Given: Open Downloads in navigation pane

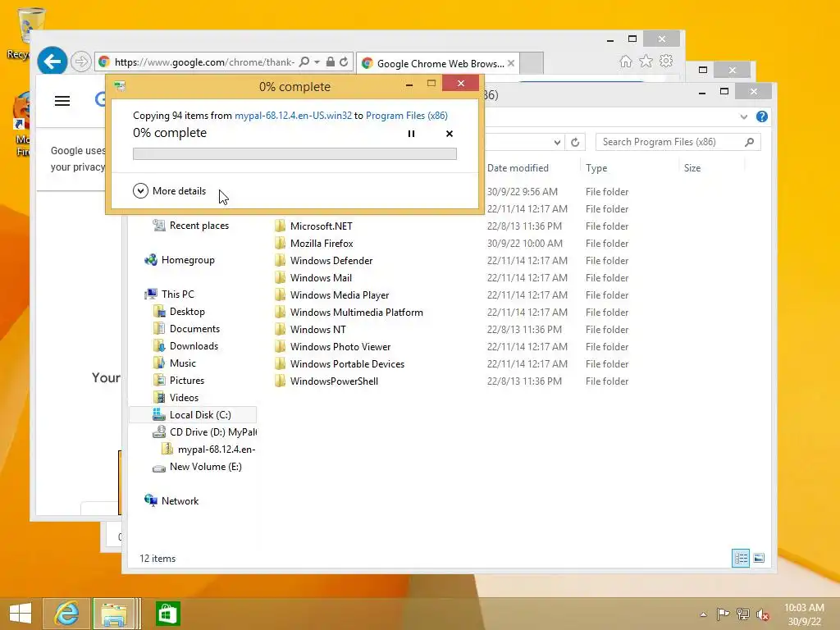Looking at the screenshot, I should pyautogui.click(x=186, y=345).
